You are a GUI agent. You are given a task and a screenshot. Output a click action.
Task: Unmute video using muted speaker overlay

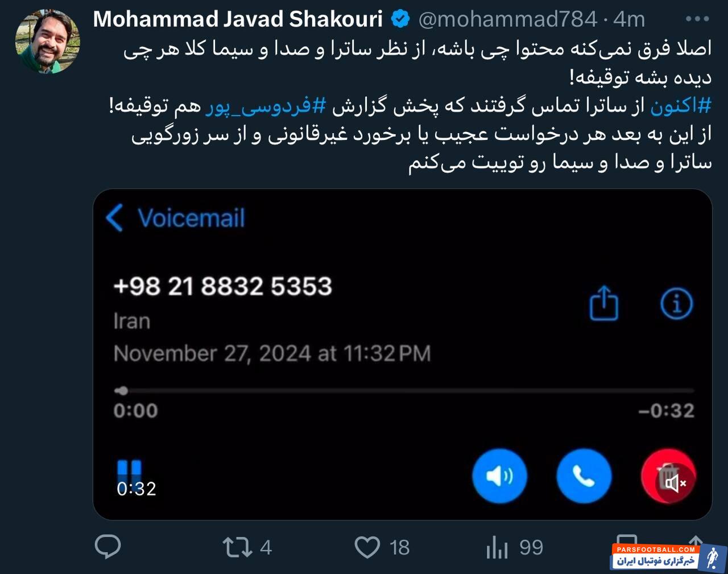676,483
